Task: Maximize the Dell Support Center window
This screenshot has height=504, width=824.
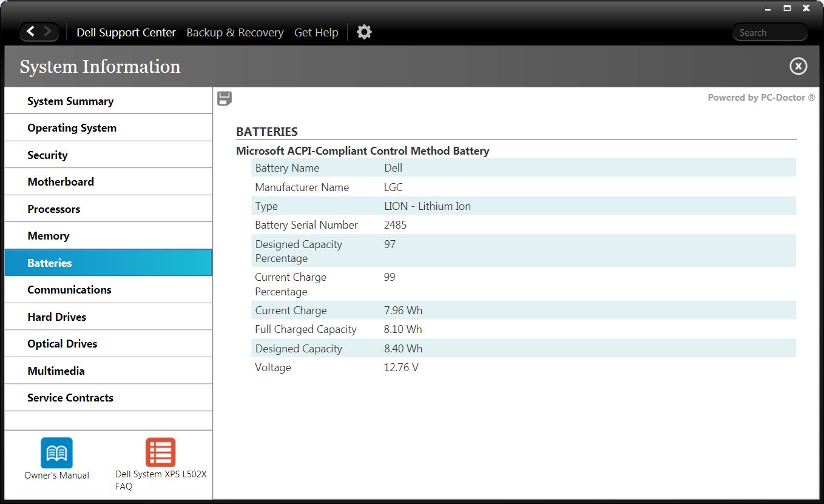Action: [787, 8]
